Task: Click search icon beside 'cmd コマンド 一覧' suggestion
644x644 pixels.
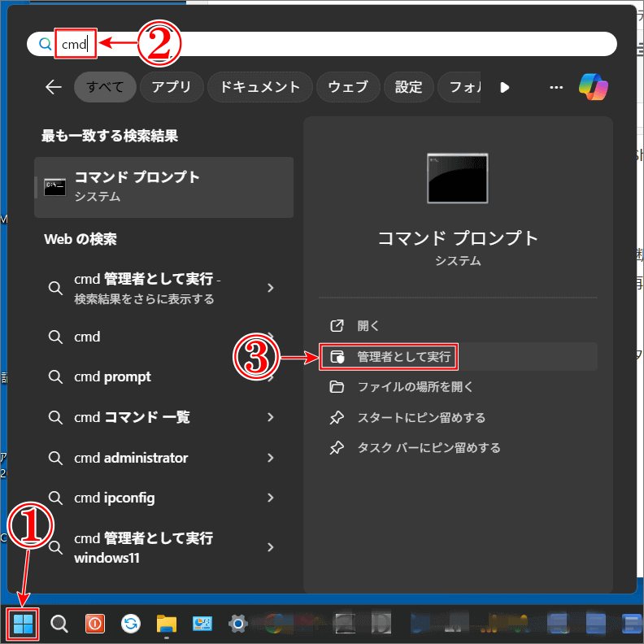Action: [55, 417]
